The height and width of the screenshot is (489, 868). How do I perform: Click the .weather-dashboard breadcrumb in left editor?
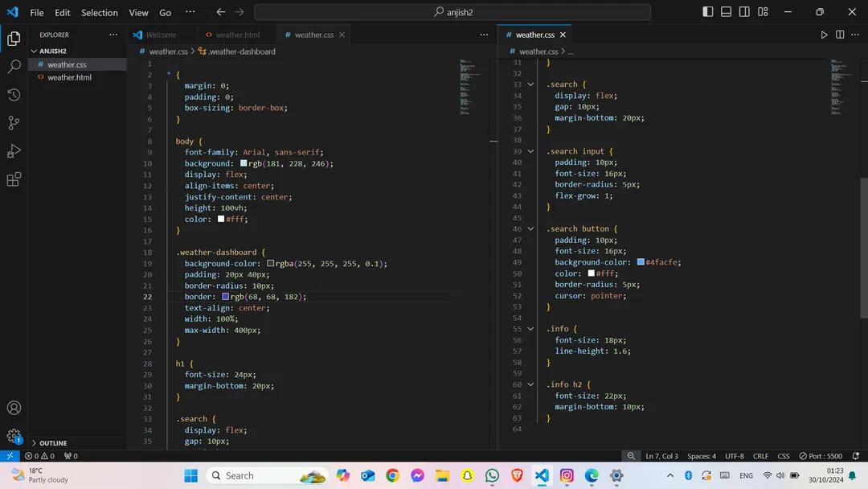coord(237,51)
